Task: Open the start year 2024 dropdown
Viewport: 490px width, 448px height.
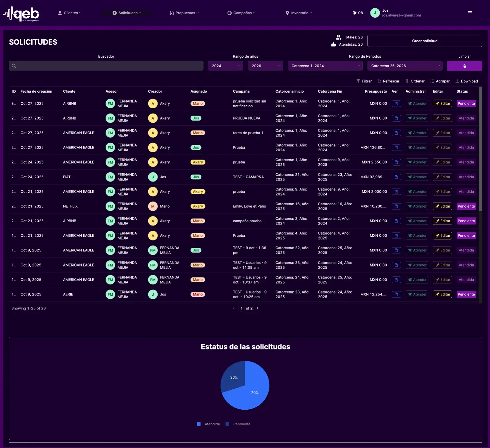Action: click(226, 66)
